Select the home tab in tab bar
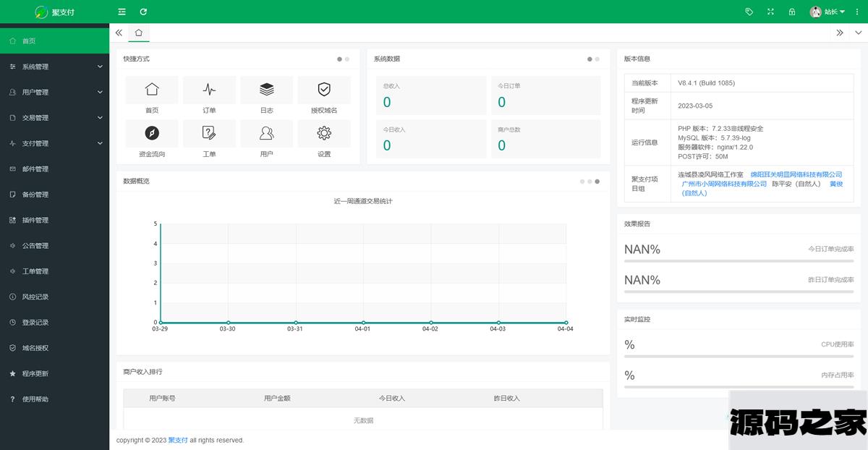This screenshot has width=868, height=450. click(138, 33)
